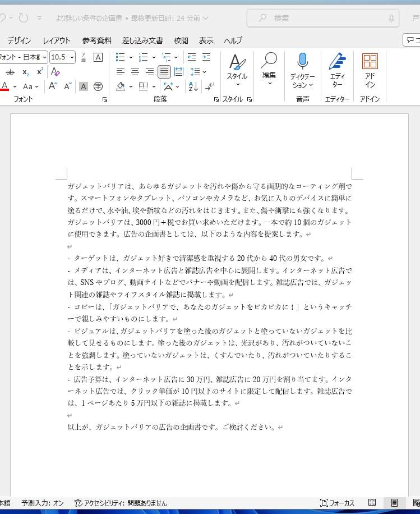Open the Quick Access Toolbar customize dropdown
Viewport: 420px width, 514px height.
tap(40, 18)
